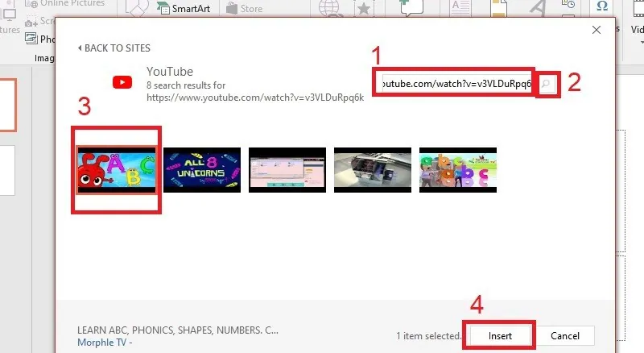
Task: Click the Cancel button
Action: 565,336
